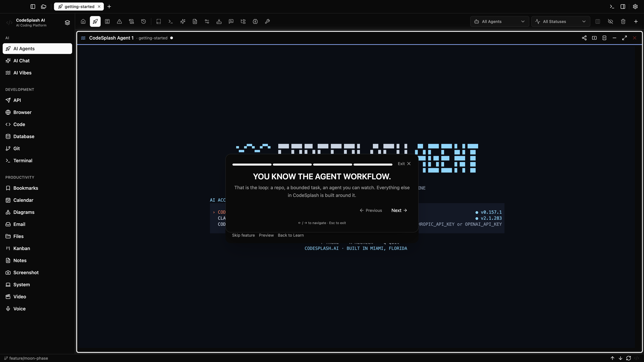Open the wrench tools toolbar icon
The height and width of the screenshot is (362, 644).
267,21
